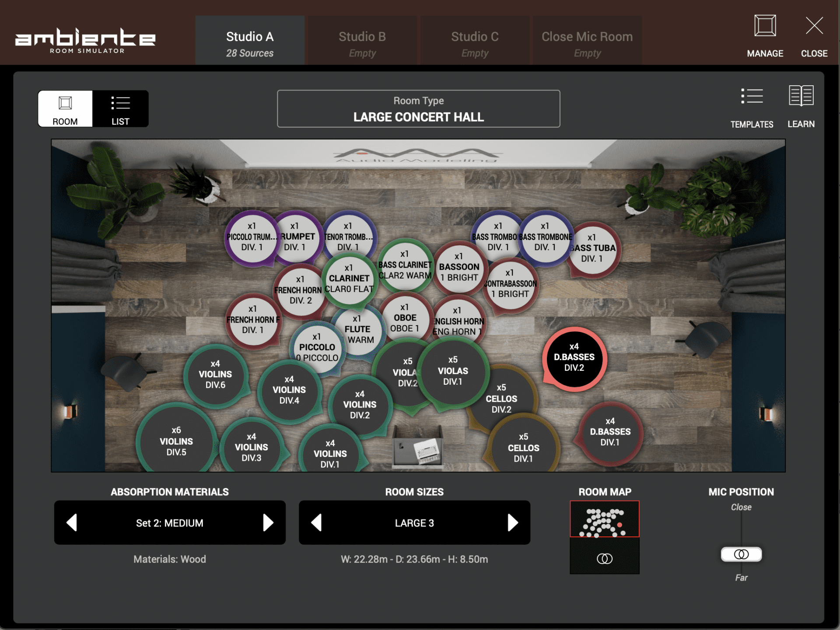Click the Mic Position slider handle
Screen dimensions: 840x630
[x=741, y=554]
